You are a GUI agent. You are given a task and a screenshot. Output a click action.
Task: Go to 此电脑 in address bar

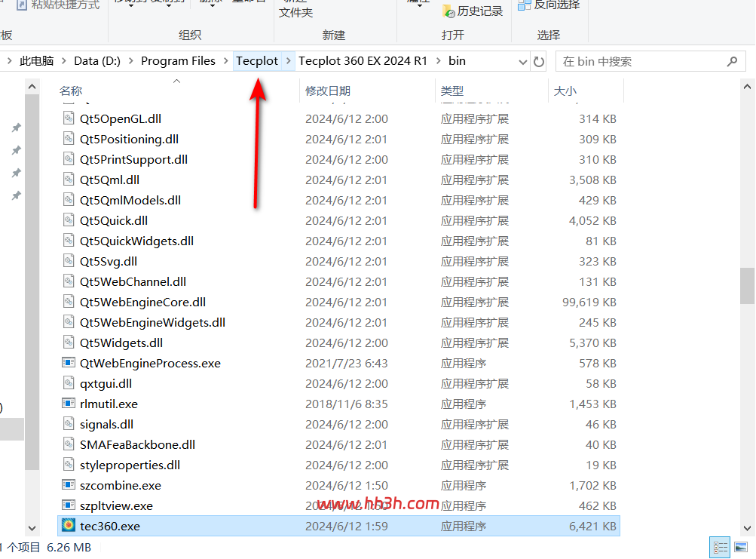pos(37,61)
